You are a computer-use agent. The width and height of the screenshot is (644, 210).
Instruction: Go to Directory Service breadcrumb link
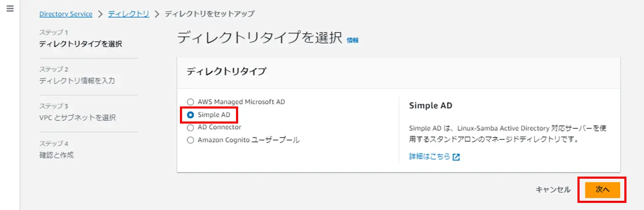point(66,14)
